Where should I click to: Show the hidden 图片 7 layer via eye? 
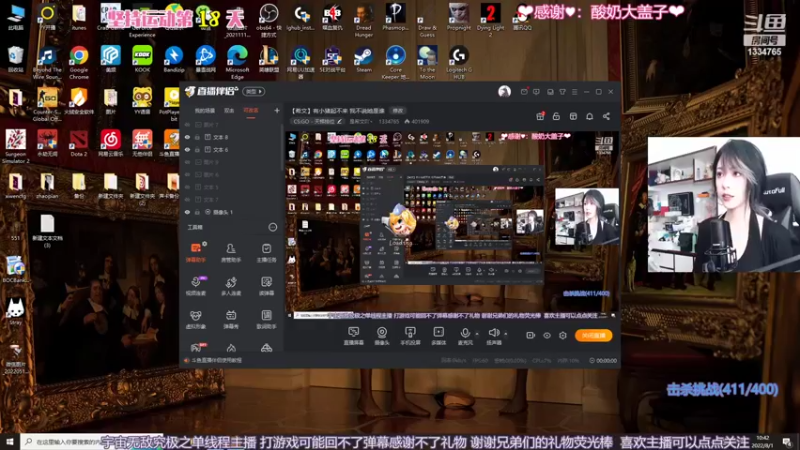click(x=187, y=124)
